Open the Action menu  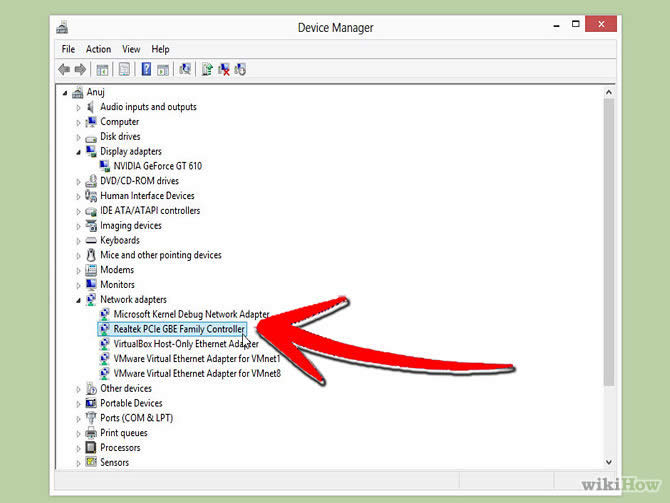(98, 49)
